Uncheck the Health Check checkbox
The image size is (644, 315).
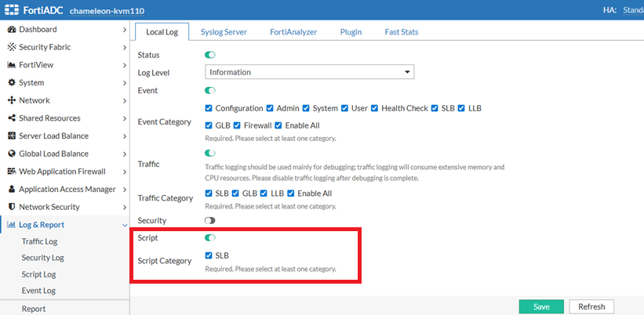point(375,108)
